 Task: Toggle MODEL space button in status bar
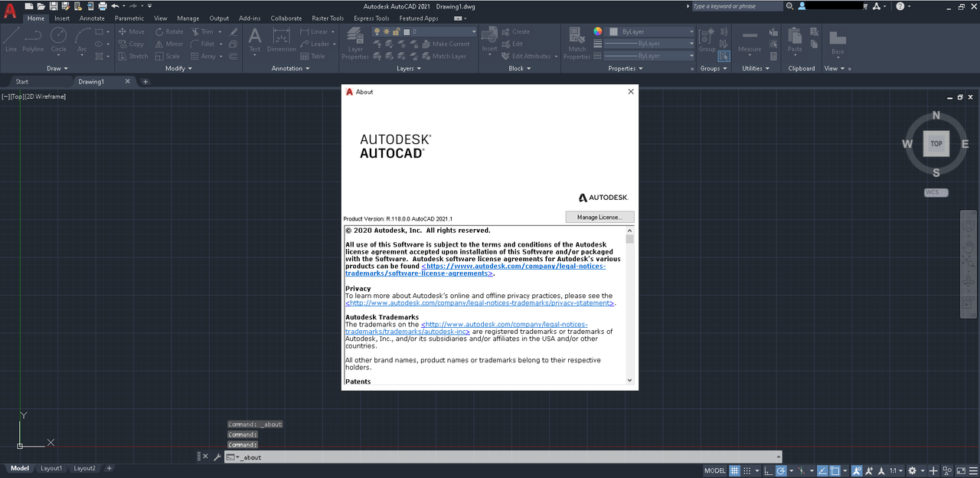(715, 470)
